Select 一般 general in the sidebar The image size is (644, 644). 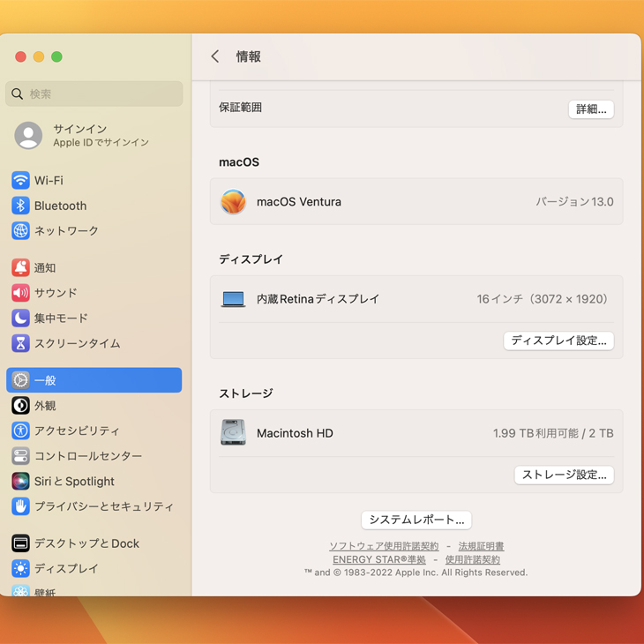94,380
